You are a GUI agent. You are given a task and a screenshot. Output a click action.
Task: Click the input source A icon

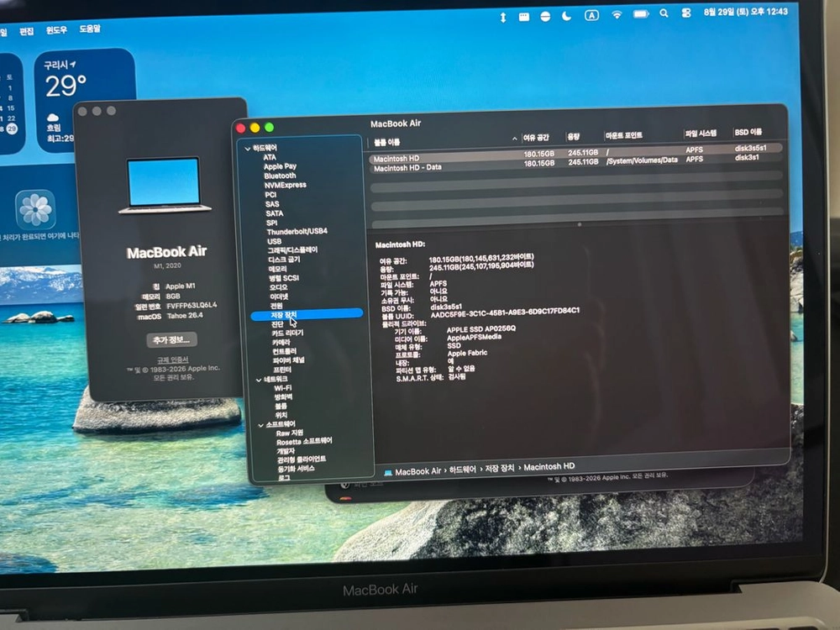click(591, 15)
